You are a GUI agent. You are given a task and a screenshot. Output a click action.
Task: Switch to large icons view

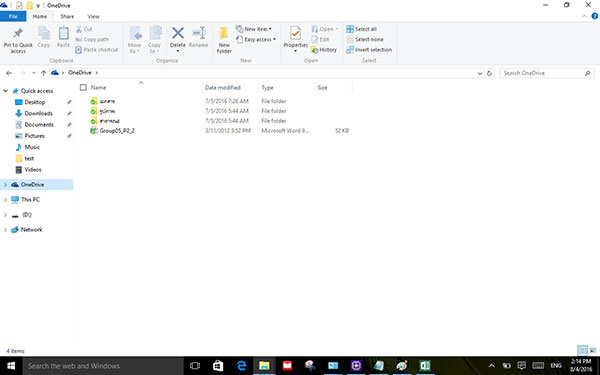coord(593,350)
